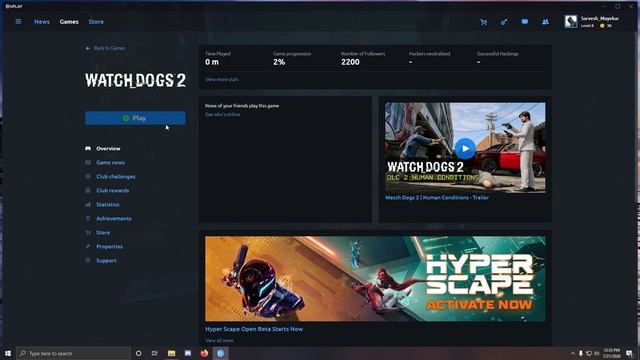Click the taskbar clock and date
Image resolution: width=640 pixels, height=360 pixels.
(611, 353)
